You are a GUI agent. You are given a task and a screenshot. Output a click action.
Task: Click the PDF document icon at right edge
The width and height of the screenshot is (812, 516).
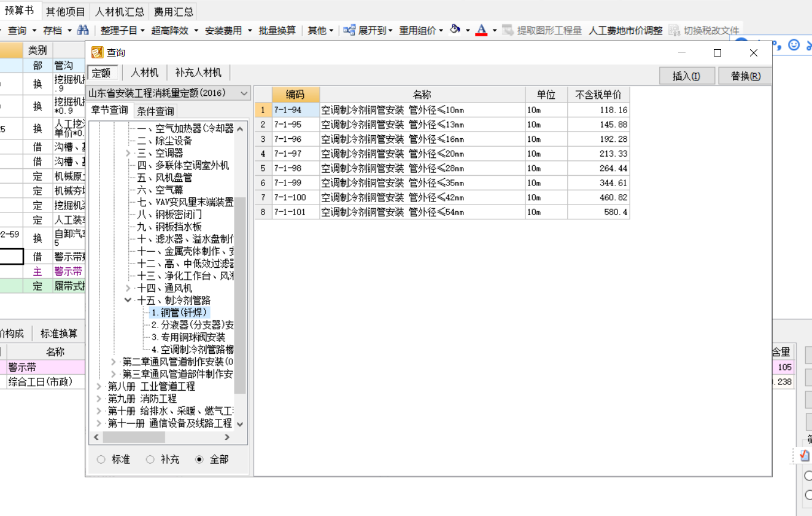[x=805, y=455]
